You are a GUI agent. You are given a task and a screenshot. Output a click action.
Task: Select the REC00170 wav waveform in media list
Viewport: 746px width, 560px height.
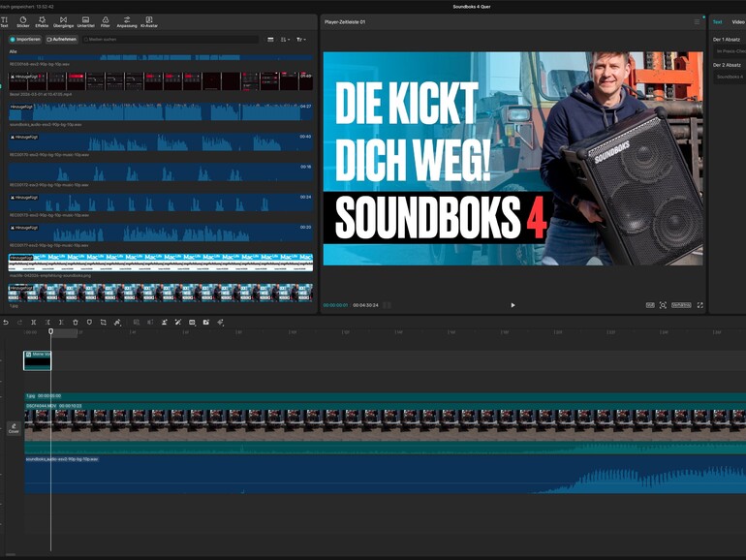[x=161, y=141]
